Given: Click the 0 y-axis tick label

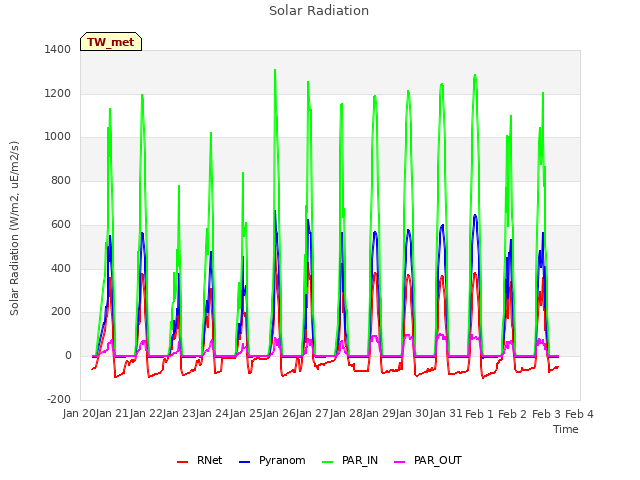Looking at the screenshot, I should pos(68,356).
